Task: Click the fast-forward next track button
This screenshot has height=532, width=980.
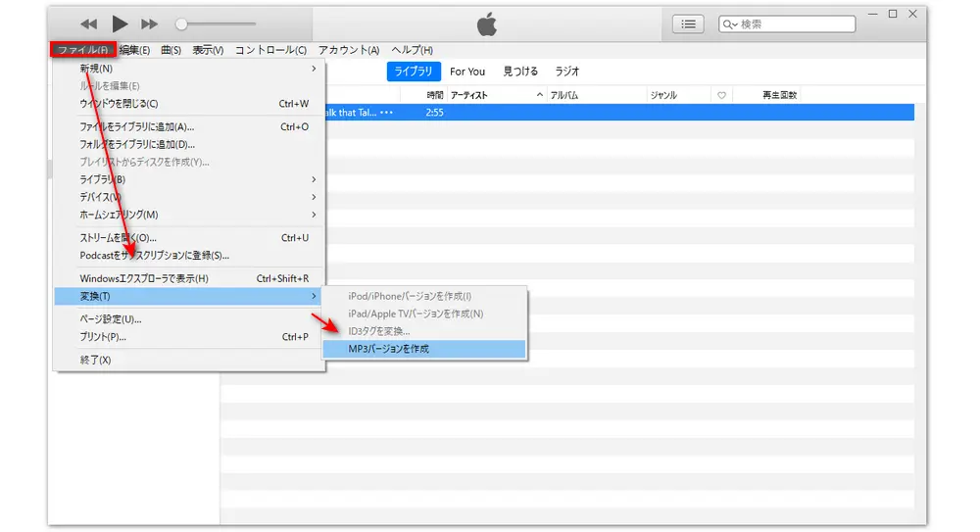Action: pyautogui.click(x=149, y=24)
